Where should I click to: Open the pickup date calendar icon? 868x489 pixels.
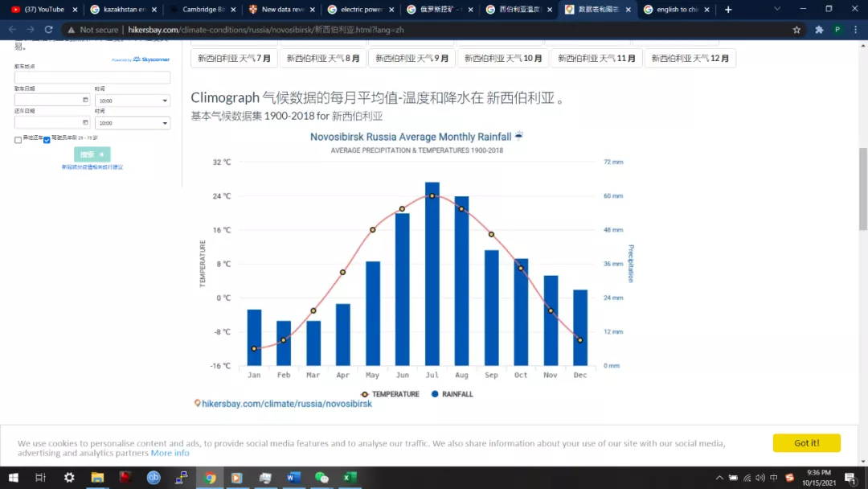85,100
